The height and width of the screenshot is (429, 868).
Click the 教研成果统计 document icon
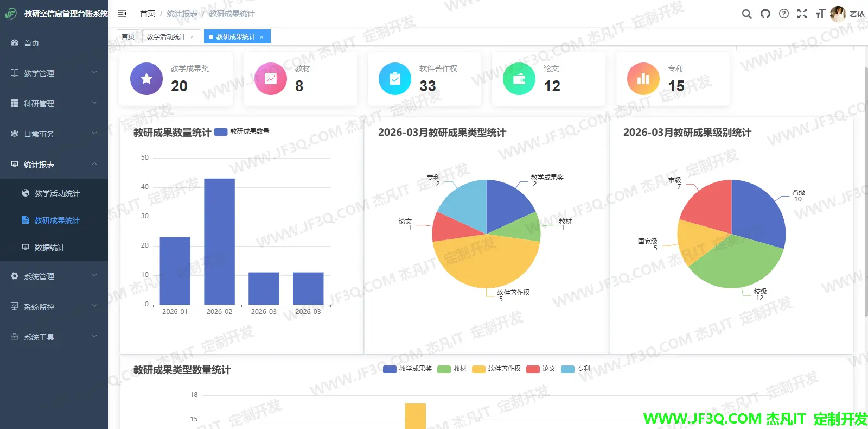pos(25,220)
